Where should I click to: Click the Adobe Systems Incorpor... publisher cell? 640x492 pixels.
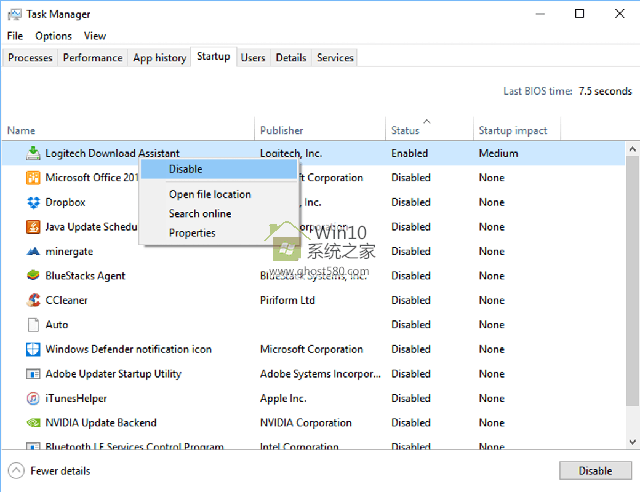[x=320, y=374]
